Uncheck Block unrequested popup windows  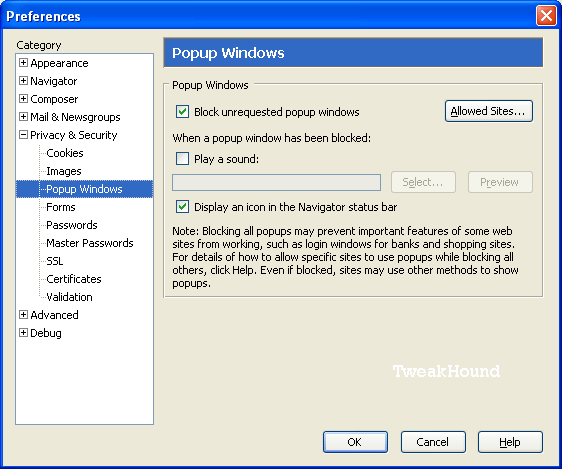point(182,112)
